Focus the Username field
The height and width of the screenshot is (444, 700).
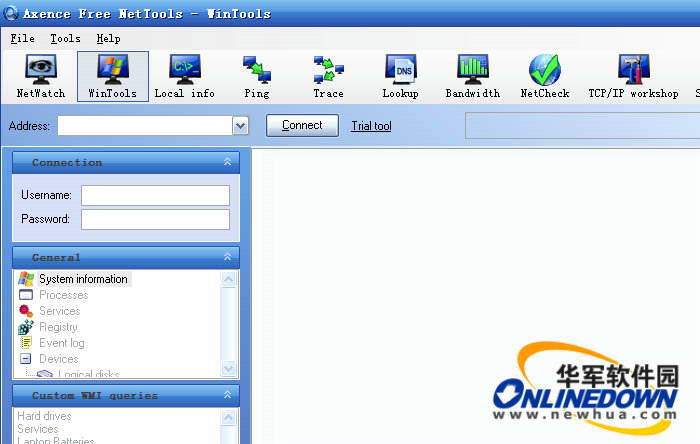(155, 195)
